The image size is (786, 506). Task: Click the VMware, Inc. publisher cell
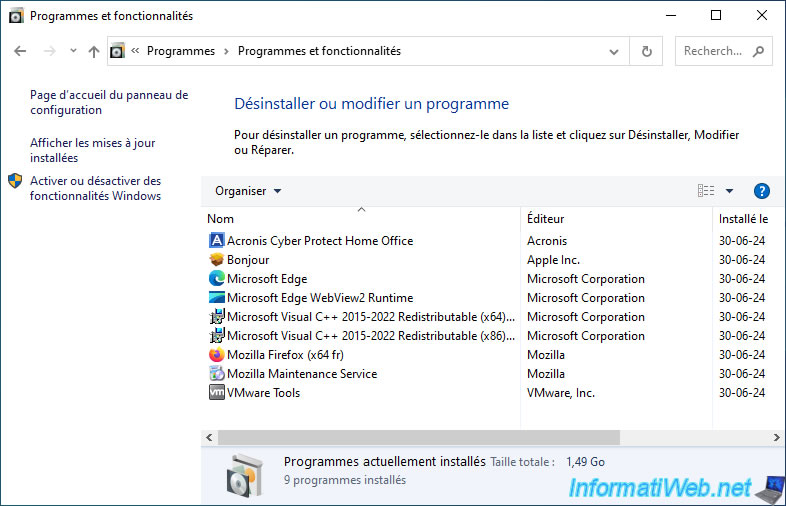tap(560, 393)
